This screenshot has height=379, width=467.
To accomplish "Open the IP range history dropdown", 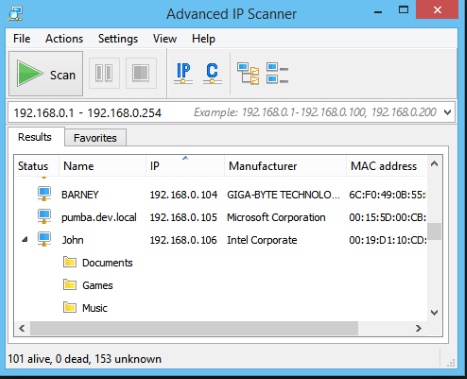I will [x=448, y=113].
